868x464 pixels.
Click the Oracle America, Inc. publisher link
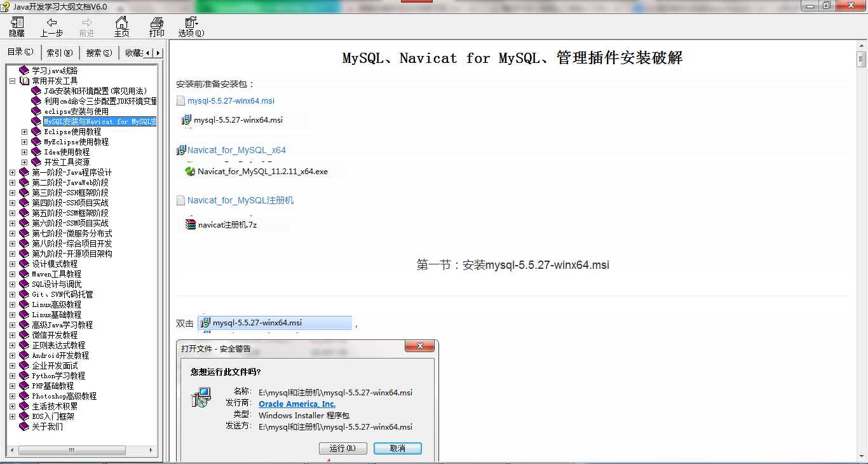(297, 404)
